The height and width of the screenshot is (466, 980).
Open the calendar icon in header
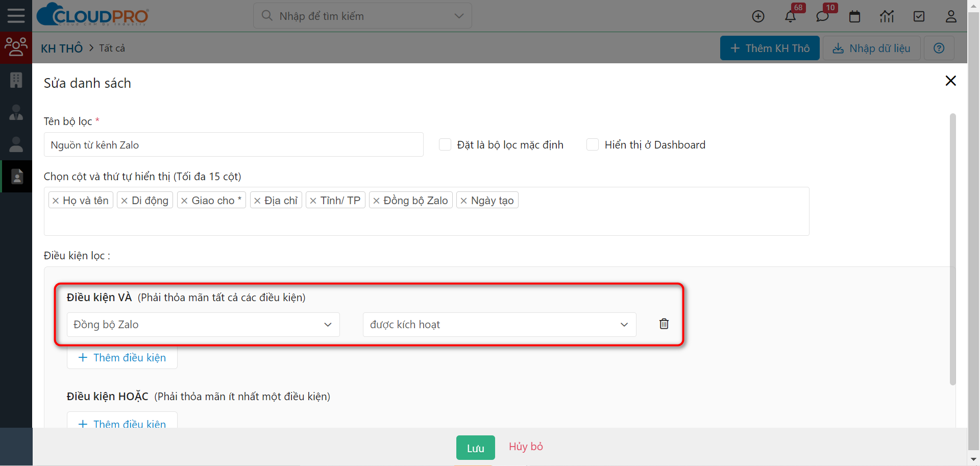pos(854,16)
